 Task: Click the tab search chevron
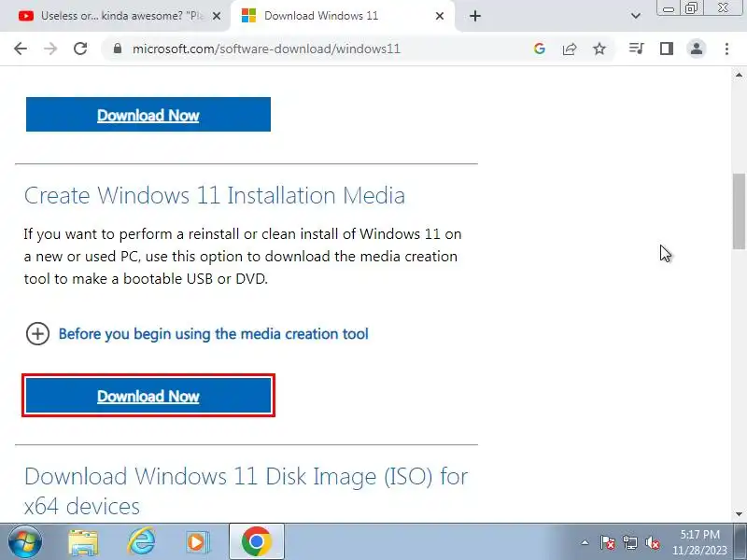(x=636, y=16)
